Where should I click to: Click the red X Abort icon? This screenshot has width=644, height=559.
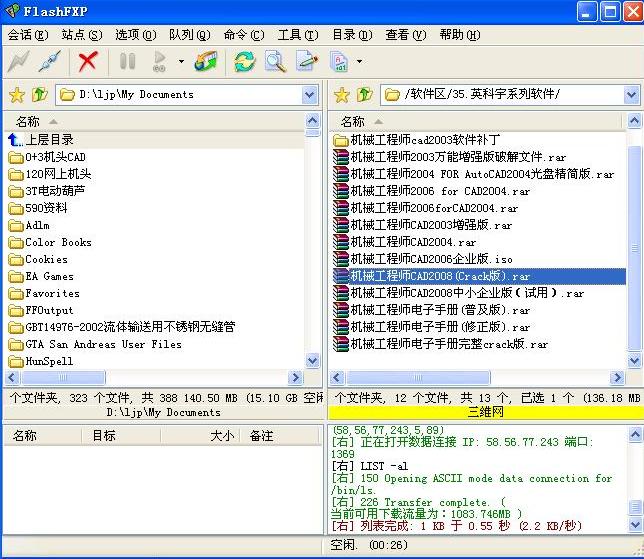coord(88,62)
